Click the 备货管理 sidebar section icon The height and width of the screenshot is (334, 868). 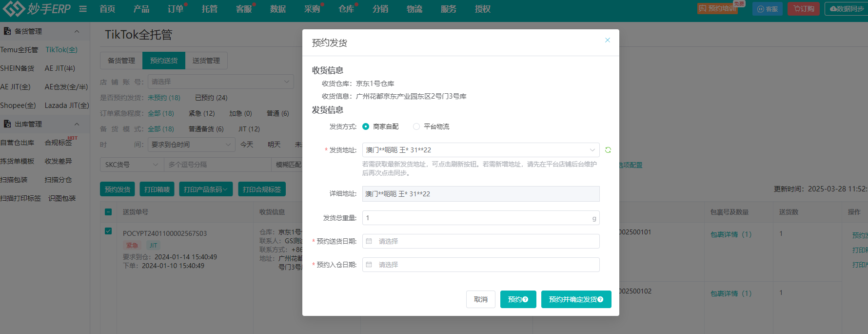coord(7,31)
